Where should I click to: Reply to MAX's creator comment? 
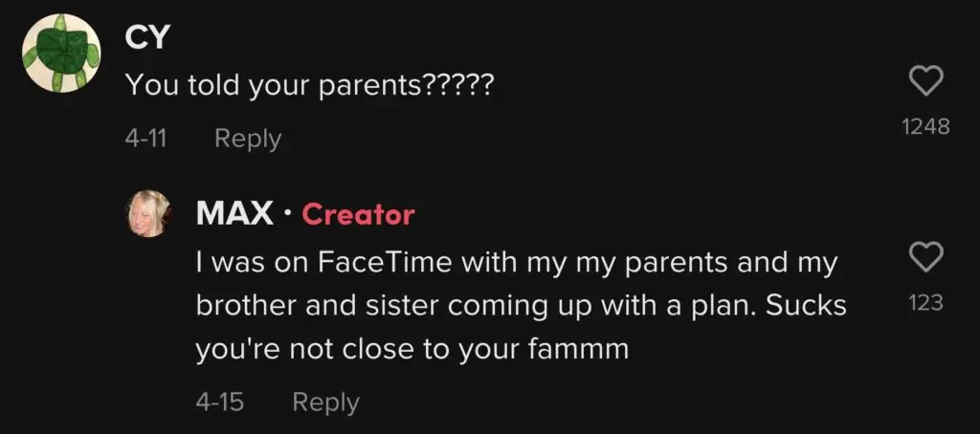pos(325,402)
